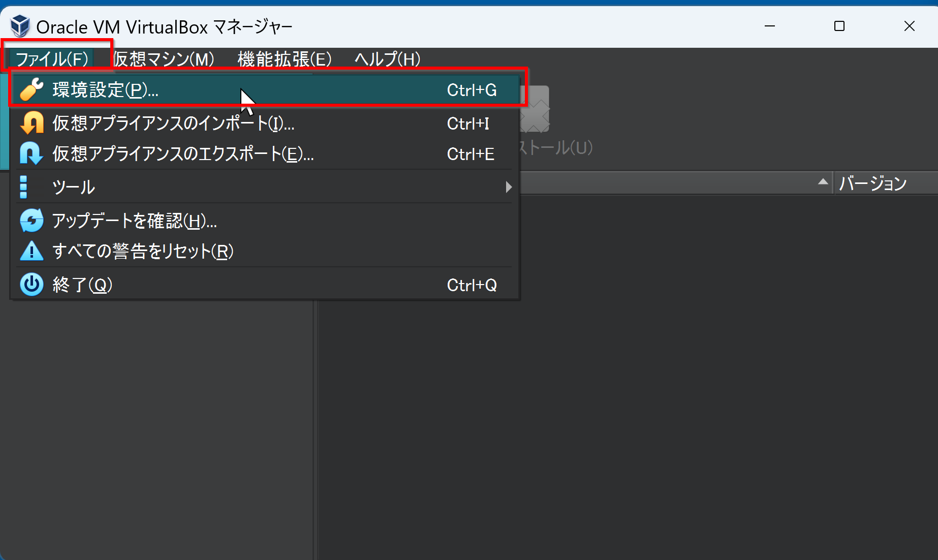This screenshot has width=938, height=560.
Task: Click the blue export appliance arrow icon
Action: (x=32, y=154)
